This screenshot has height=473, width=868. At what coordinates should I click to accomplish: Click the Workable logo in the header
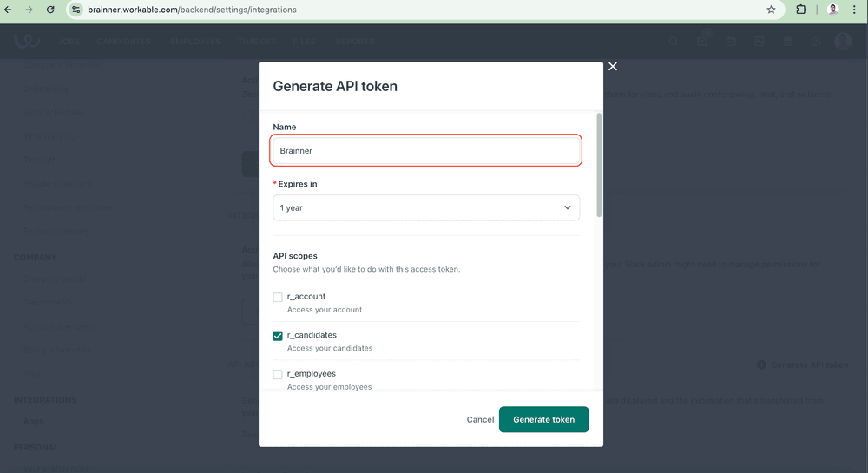coord(27,41)
